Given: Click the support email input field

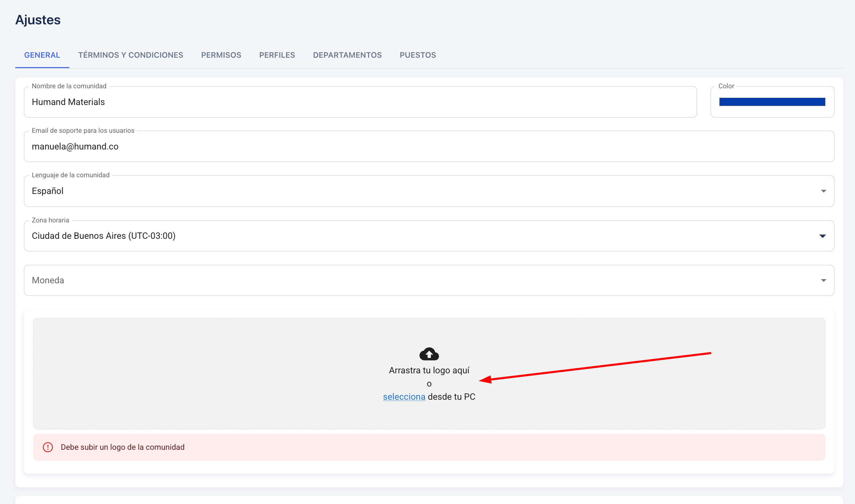Looking at the screenshot, I should (x=429, y=146).
